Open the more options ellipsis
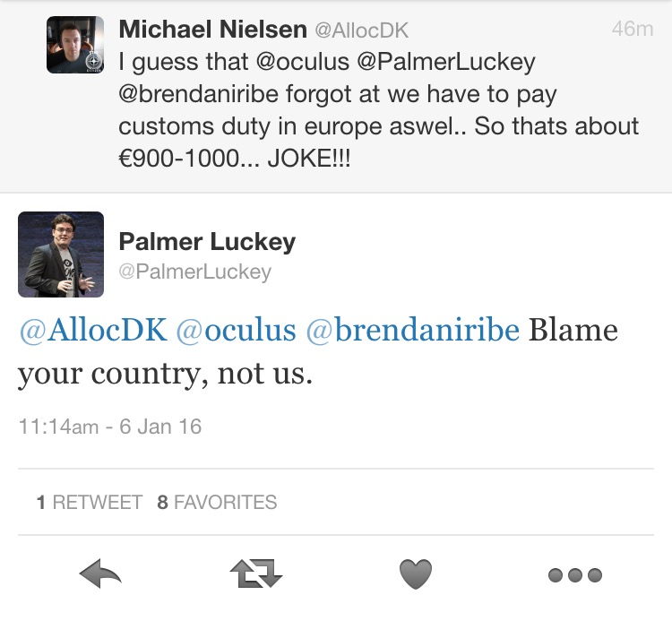The image size is (672, 621). [575, 575]
